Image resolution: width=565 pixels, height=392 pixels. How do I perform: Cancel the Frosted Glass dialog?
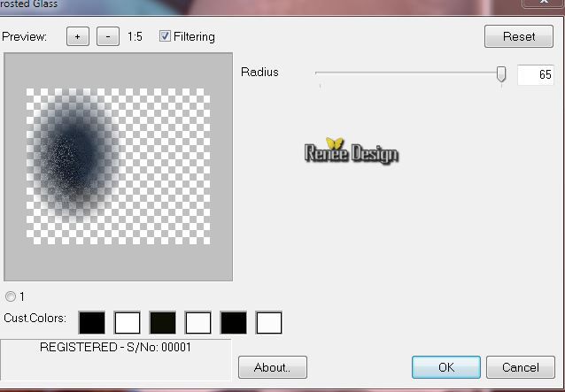tap(521, 367)
